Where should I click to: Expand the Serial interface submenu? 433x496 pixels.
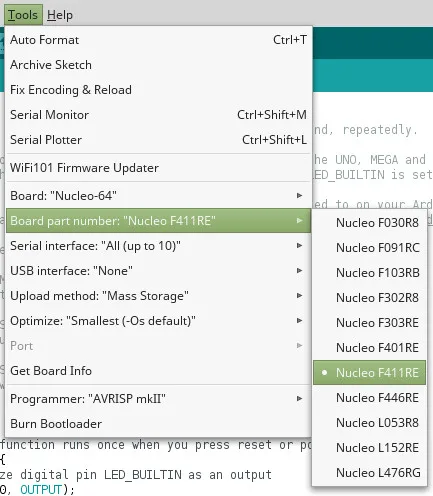tap(158, 246)
